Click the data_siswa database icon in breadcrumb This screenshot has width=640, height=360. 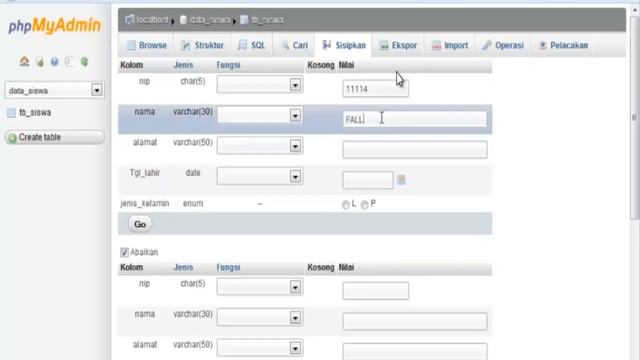point(183,20)
